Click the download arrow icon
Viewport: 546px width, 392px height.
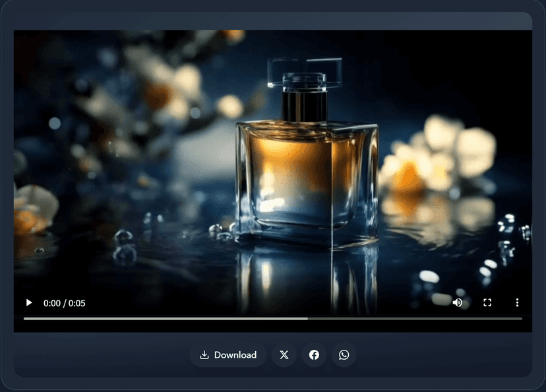pyautogui.click(x=204, y=355)
